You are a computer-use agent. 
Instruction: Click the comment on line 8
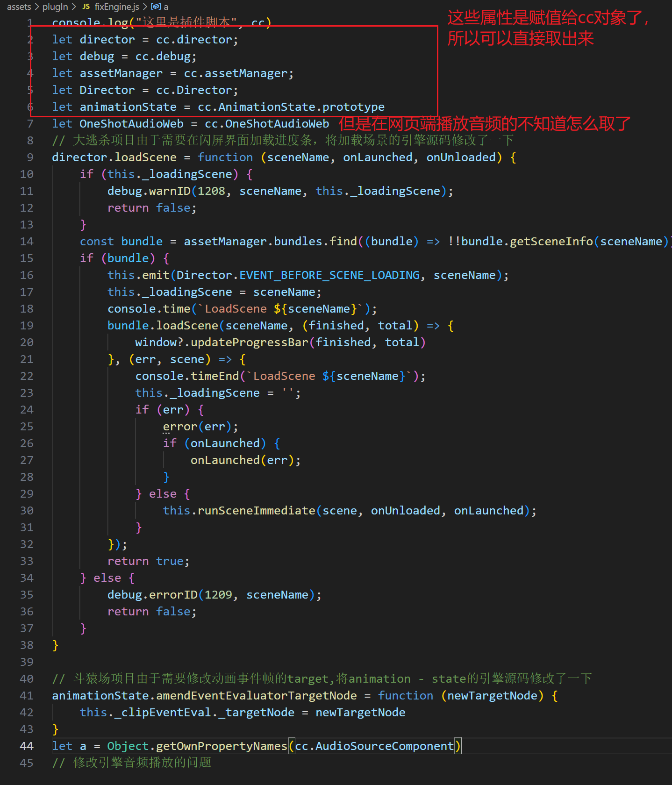click(x=283, y=141)
